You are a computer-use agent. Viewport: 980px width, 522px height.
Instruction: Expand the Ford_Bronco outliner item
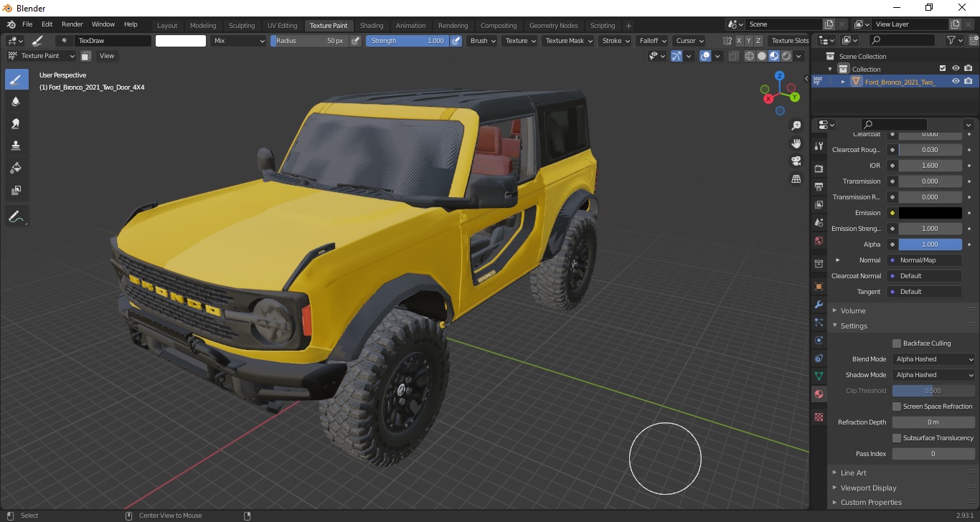click(x=843, y=82)
